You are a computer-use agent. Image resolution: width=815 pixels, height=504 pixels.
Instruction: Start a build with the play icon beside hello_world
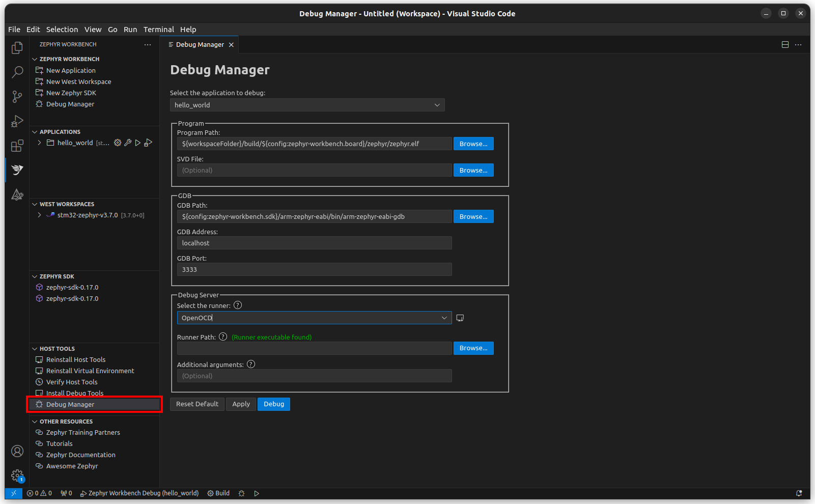pyautogui.click(x=137, y=143)
